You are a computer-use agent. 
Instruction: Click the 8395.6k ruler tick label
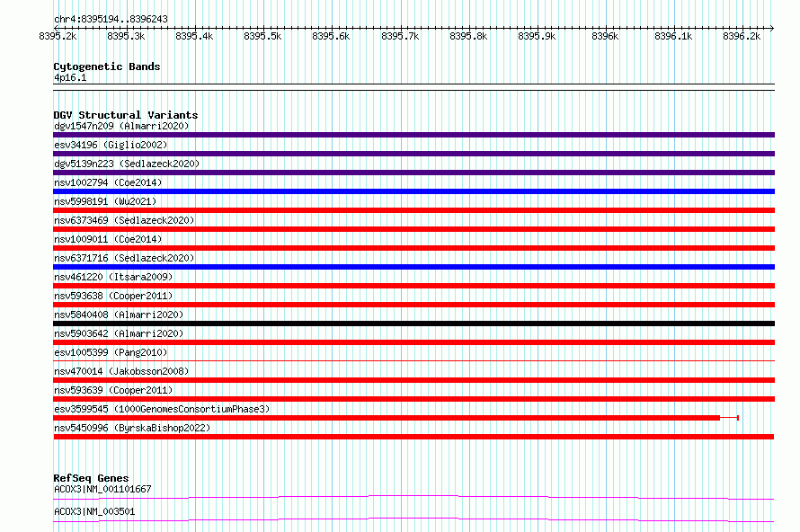tap(331, 36)
